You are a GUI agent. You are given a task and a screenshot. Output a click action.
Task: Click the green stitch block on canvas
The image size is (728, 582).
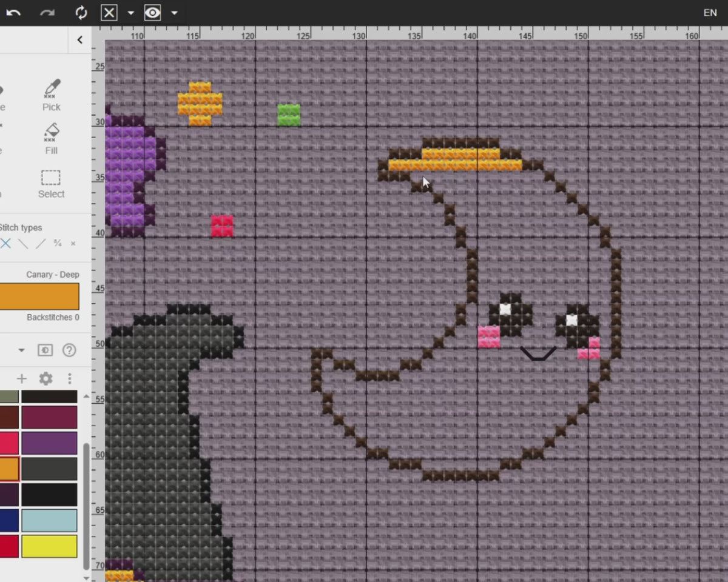[x=289, y=115]
